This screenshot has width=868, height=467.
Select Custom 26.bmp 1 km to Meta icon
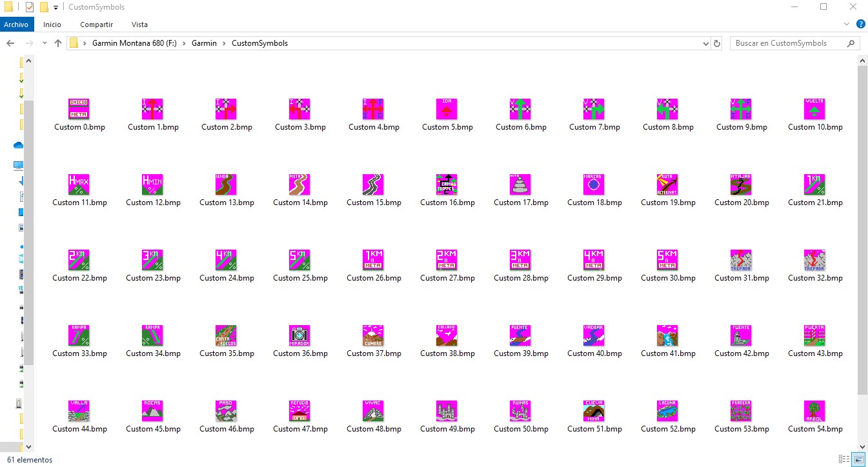[373, 260]
